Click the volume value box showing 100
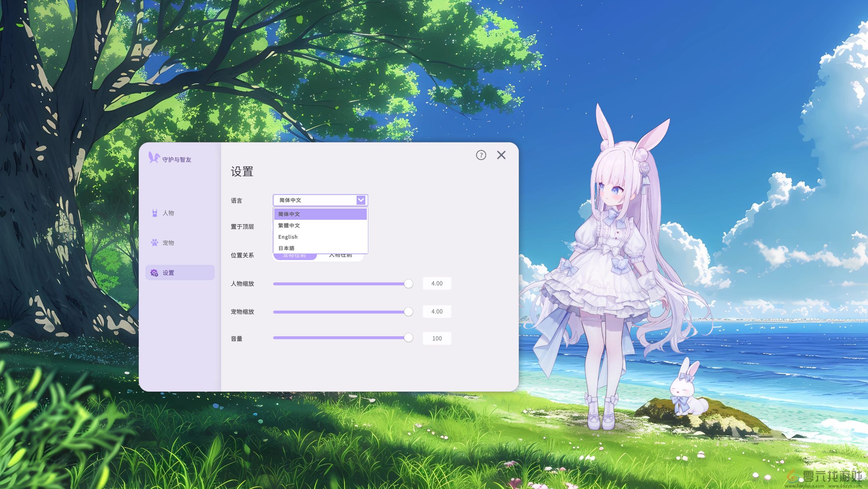Screen dimensions: 868x489 pos(437,338)
